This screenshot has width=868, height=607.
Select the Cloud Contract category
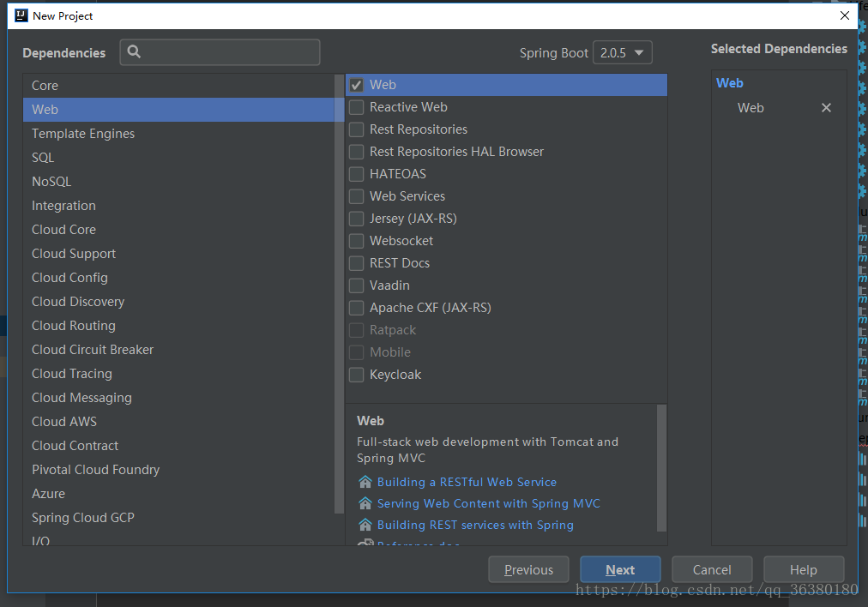178,446
